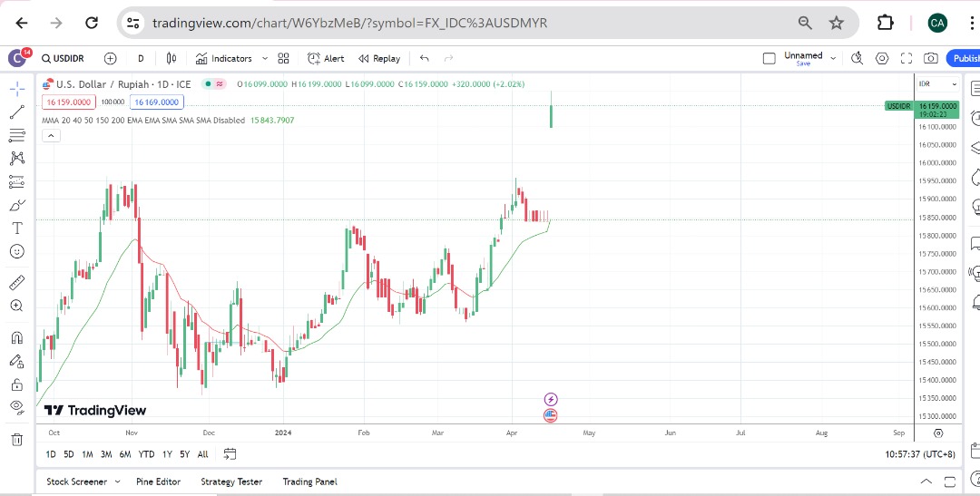This screenshot has width=980, height=496.
Task: Create an Alert
Action: (326, 59)
